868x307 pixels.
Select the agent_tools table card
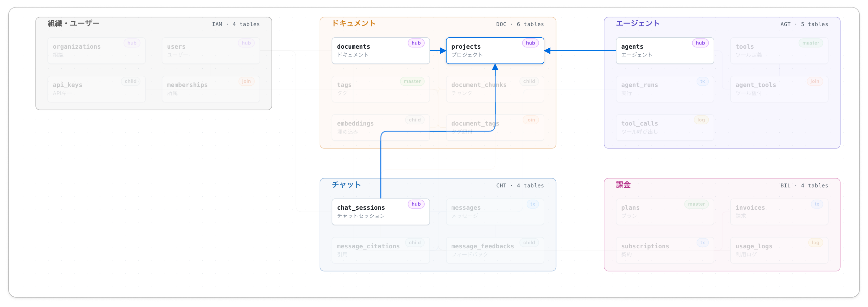click(x=779, y=89)
